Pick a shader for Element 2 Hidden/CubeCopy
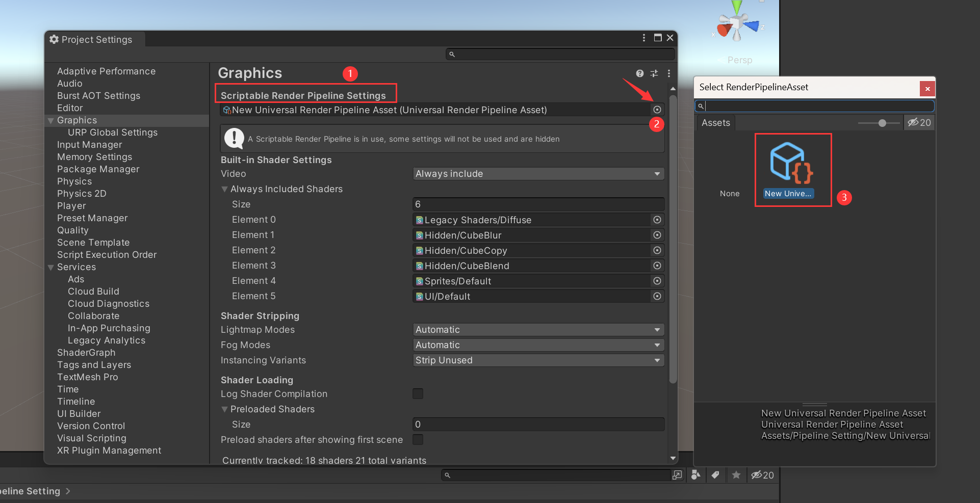The image size is (980, 503). click(x=657, y=250)
